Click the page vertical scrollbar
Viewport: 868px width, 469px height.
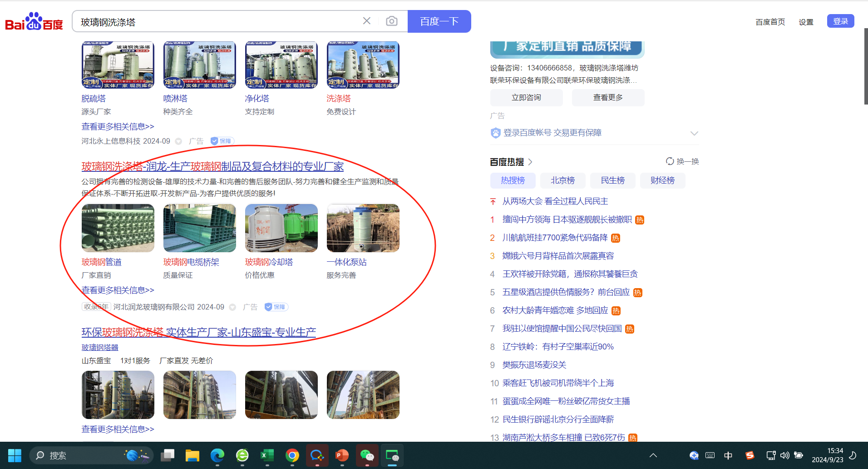866,66
